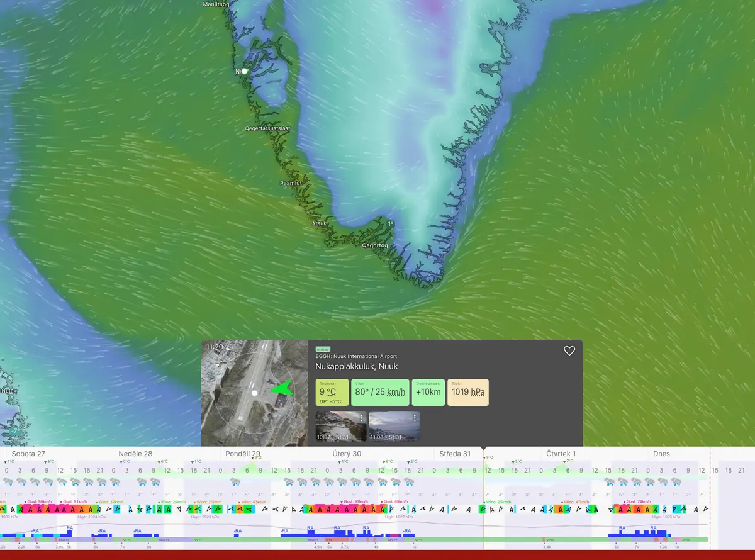Screen dimensions: 755x560
Task: Open the 10:32 webcam thumbnail
Action: click(x=340, y=426)
